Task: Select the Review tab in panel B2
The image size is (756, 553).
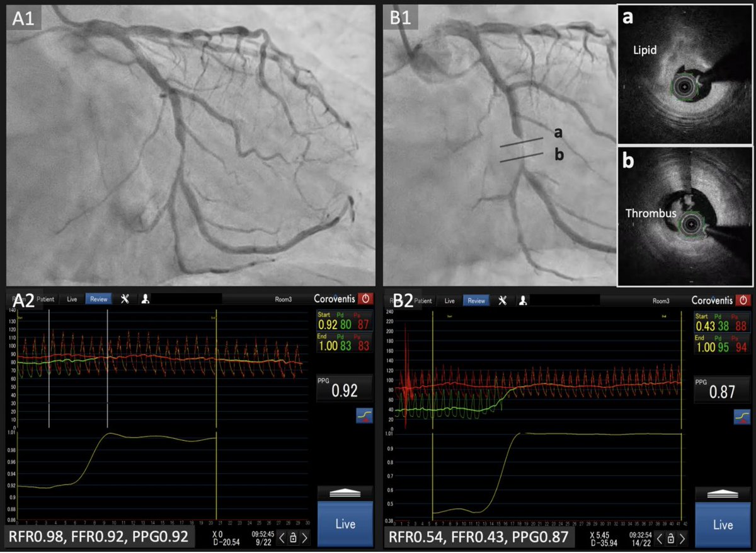Action: 476,301
